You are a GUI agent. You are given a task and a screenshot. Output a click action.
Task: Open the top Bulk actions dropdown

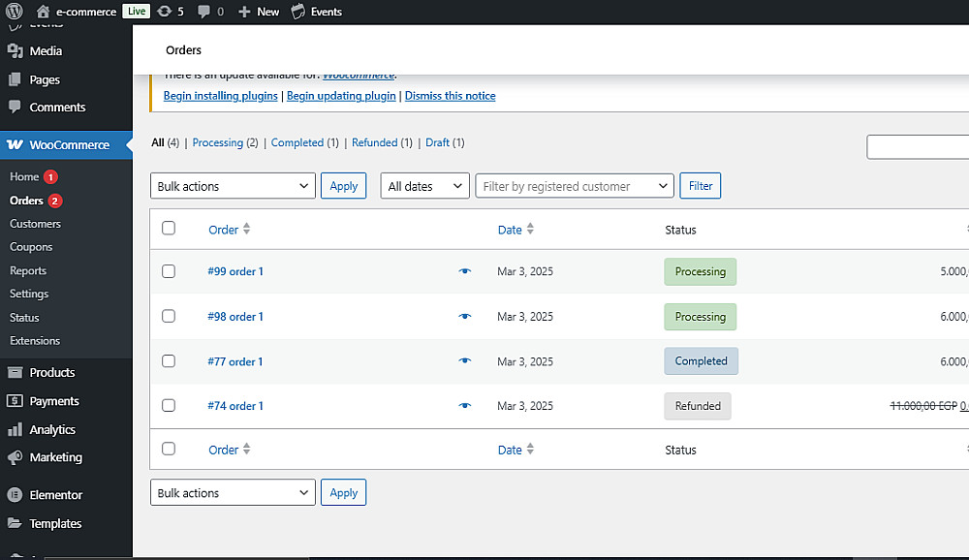[x=234, y=186]
